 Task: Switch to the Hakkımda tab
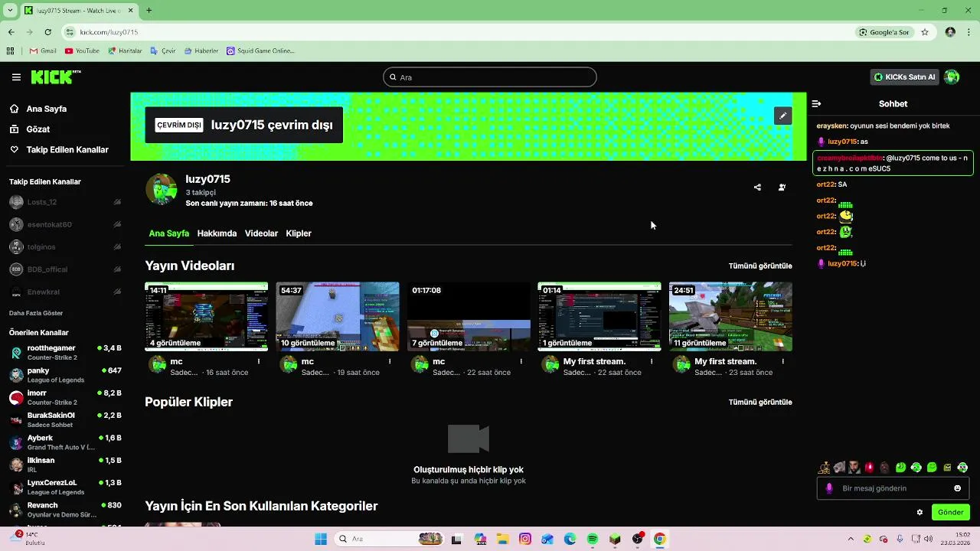point(217,233)
